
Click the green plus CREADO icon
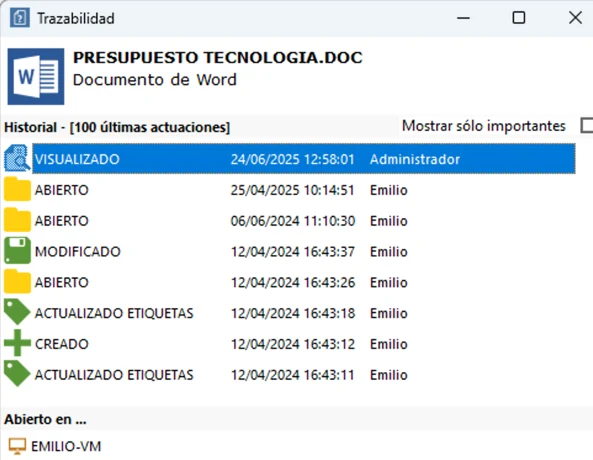[x=17, y=343]
